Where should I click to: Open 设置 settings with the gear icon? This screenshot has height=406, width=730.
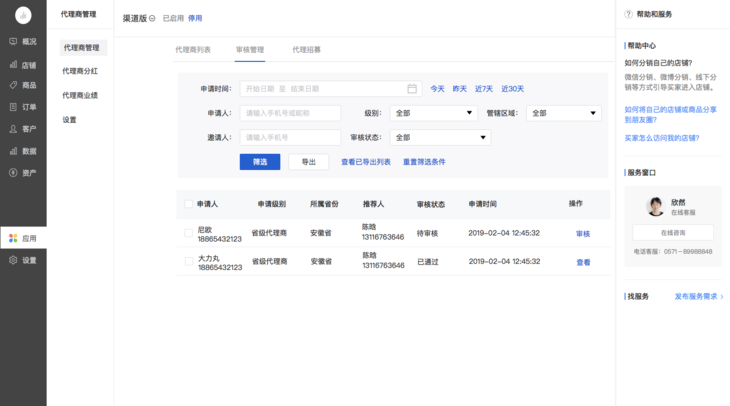click(22, 260)
